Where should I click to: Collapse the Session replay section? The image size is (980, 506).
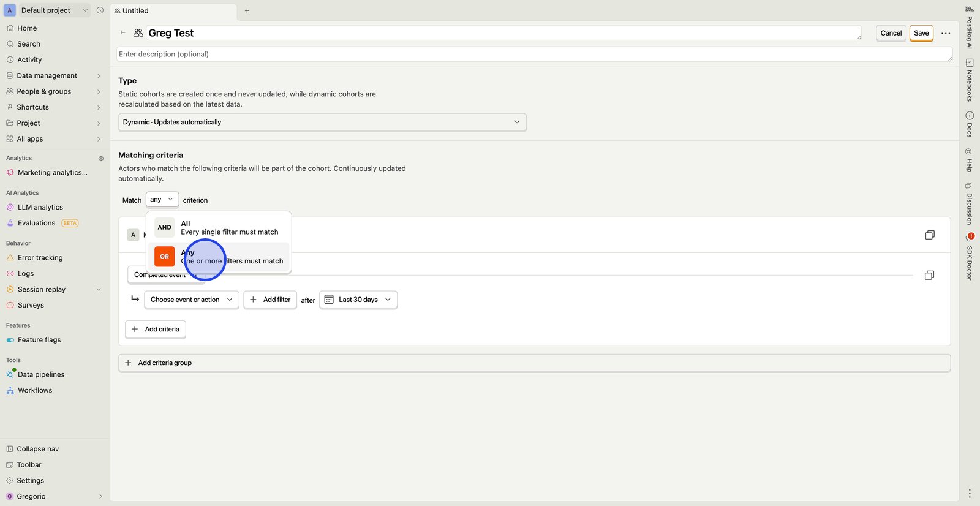[x=99, y=290]
